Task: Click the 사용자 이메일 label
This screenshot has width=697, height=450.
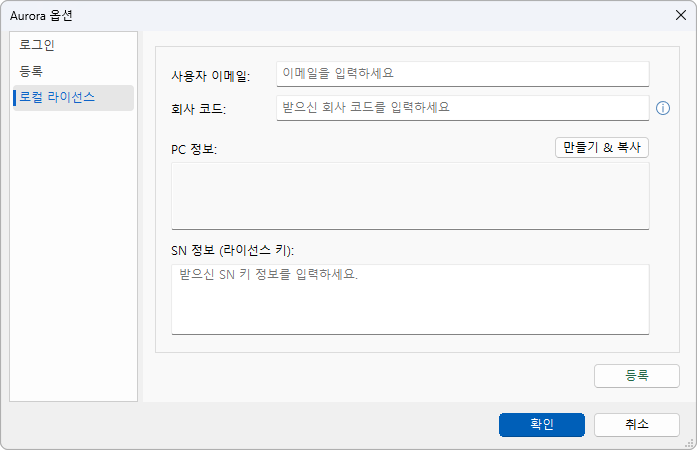Action: pos(211,76)
